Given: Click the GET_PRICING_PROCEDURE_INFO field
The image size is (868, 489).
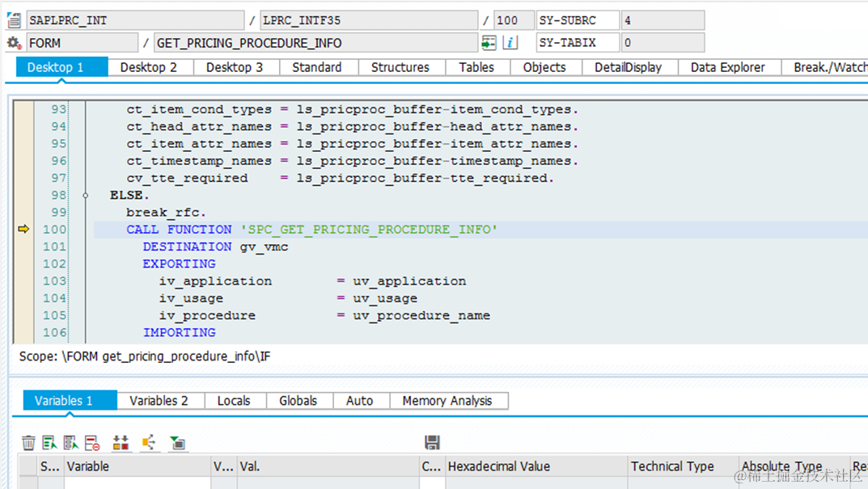Looking at the screenshot, I should coord(315,43).
